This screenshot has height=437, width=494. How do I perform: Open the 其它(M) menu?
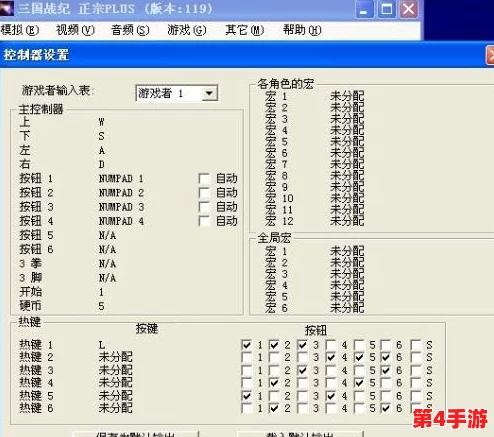click(x=244, y=30)
